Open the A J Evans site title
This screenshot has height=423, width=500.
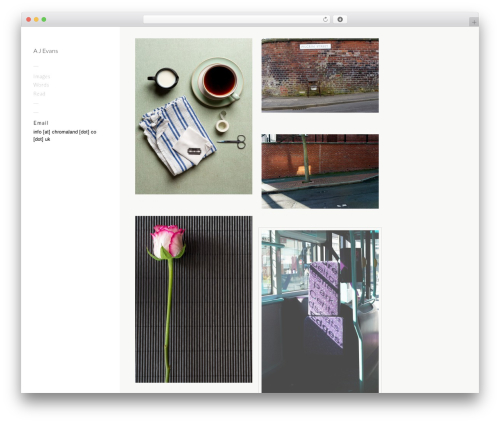46,51
